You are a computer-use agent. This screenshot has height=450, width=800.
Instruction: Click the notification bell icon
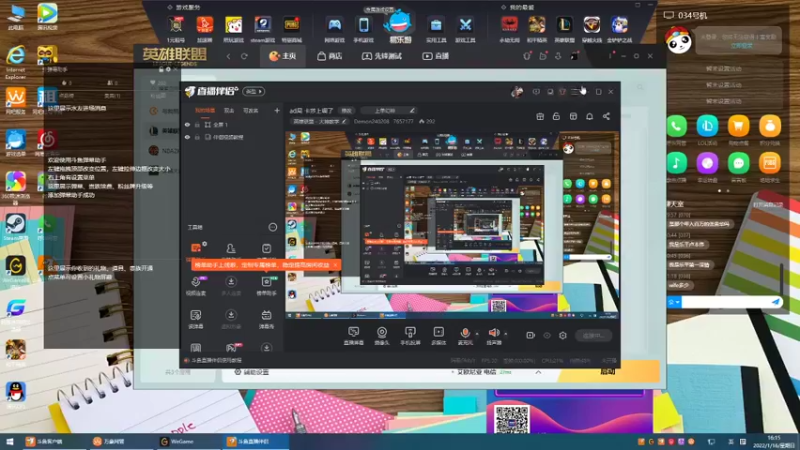[589, 116]
